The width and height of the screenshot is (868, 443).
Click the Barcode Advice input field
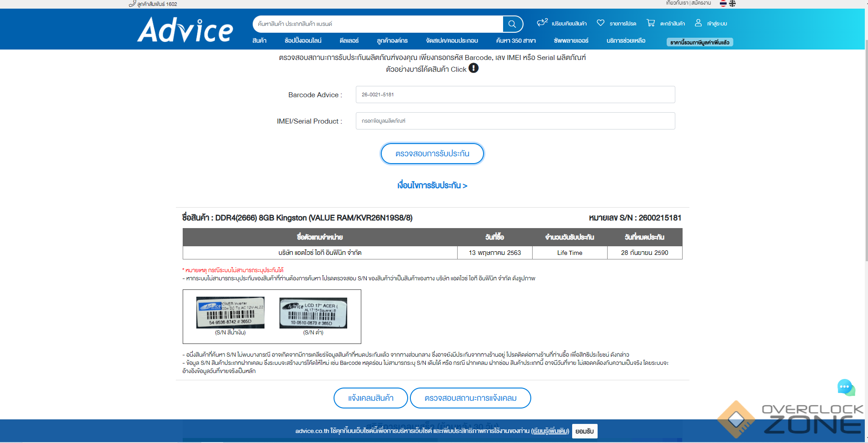pyautogui.click(x=515, y=95)
